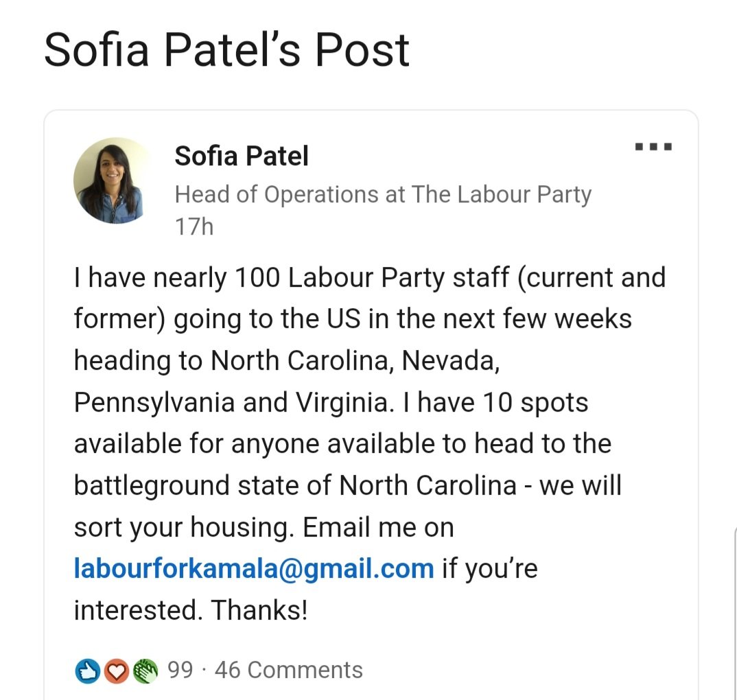Click "if you're" after the email address
The image size is (737, 700).
pos(489,569)
